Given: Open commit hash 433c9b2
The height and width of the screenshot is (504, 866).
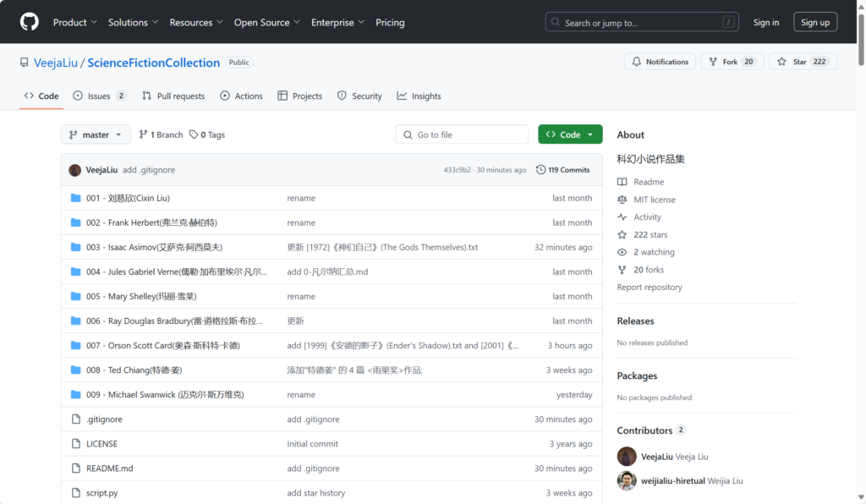Looking at the screenshot, I should point(458,169).
